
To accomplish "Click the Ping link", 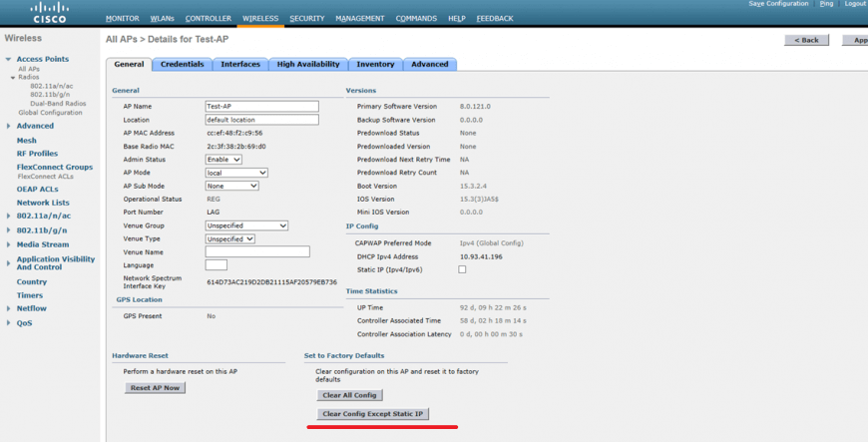I will 826,3.
